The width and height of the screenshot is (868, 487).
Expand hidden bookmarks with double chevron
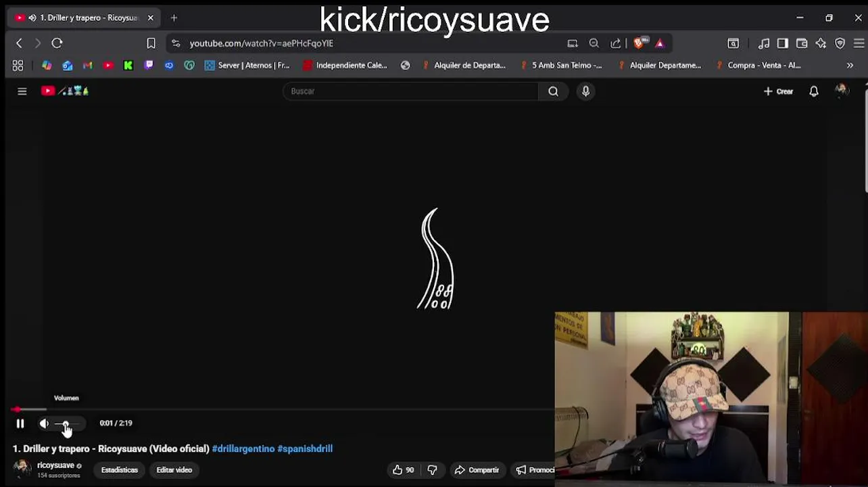point(850,66)
